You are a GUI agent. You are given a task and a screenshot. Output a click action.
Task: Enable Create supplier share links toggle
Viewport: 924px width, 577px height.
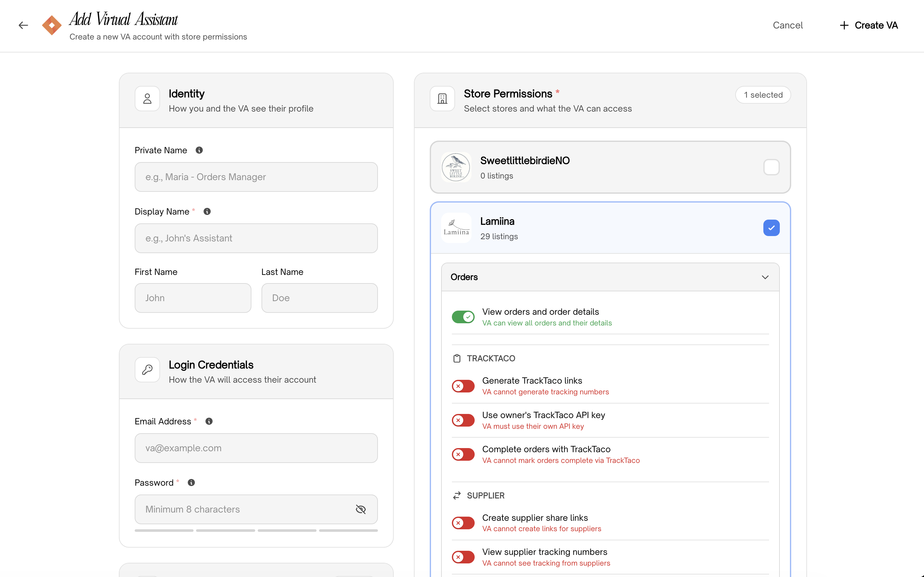point(463,523)
